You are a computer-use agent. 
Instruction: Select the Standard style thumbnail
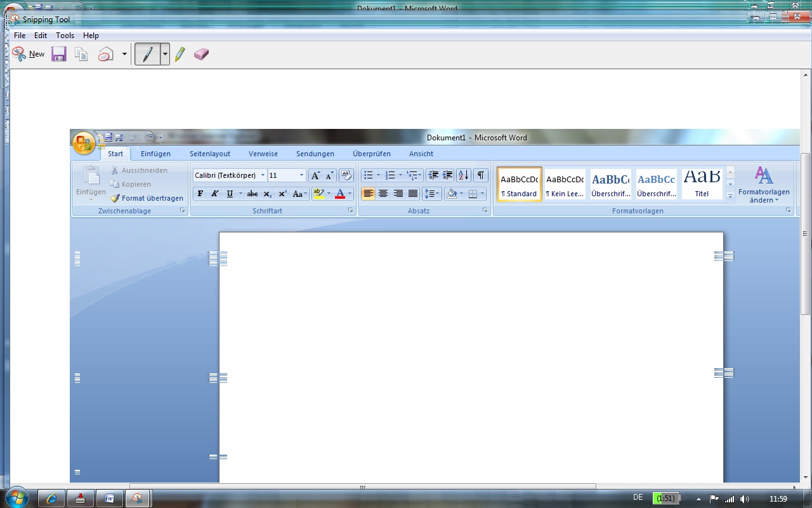pyautogui.click(x=520, y=184)
